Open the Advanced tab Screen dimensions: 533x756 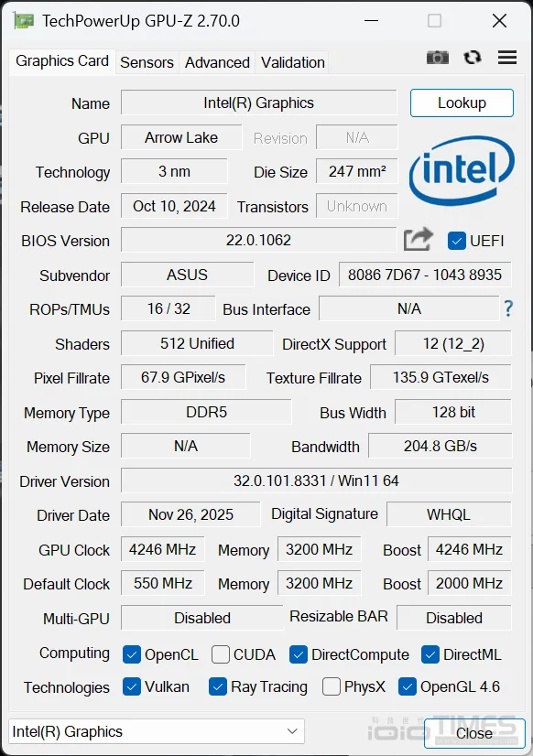click(x=217, y=62)
